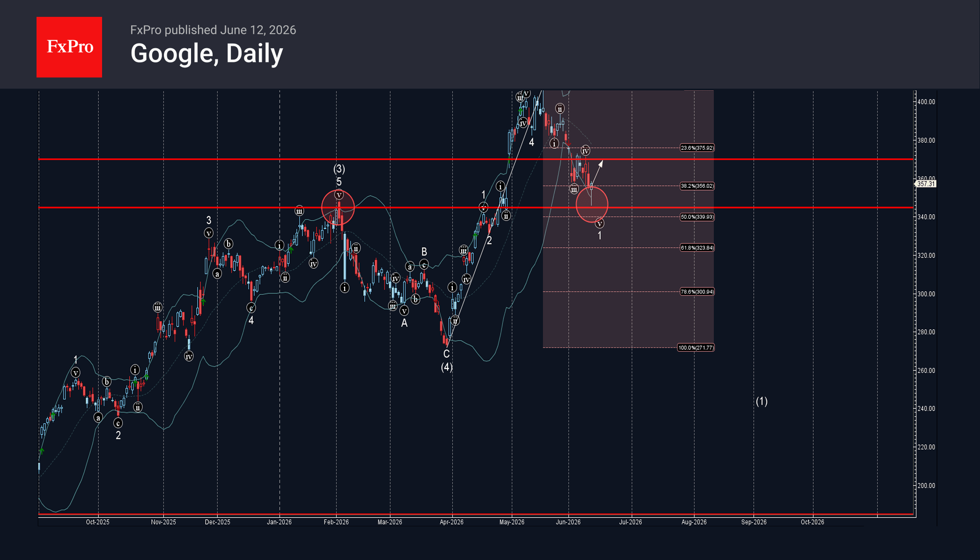Click the May-2026 date axis label
Viewport: 980px width, 560px height.
coord(512,522)
